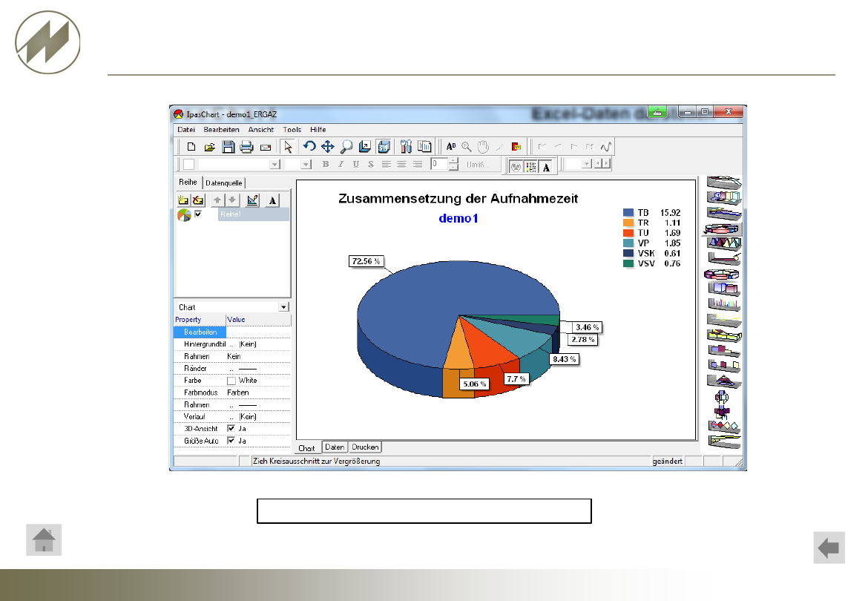
Task: Select the pie chart type in gallery
Action: click(x=723, y=229)
